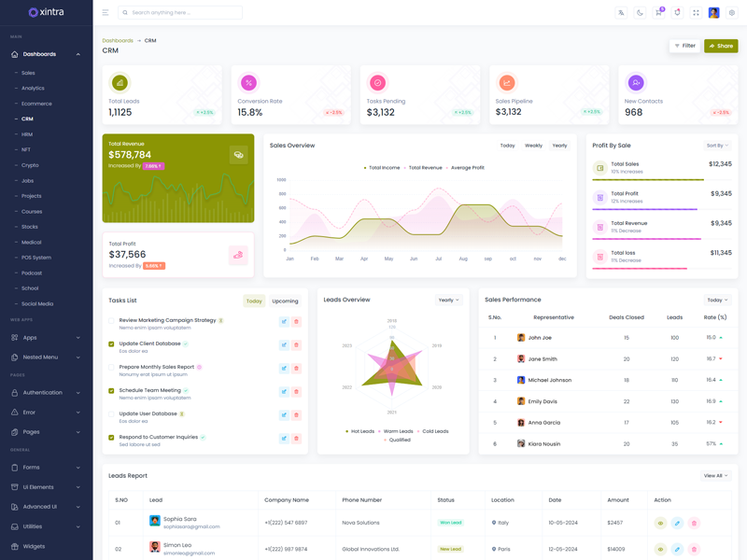747x560 pixels.
Task: Delete the Update Client Database task
Action: pyautogui.click(x=297, y=344)
